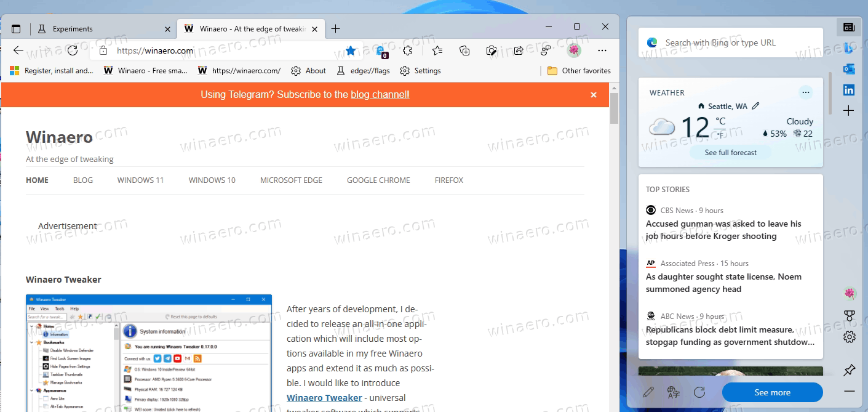Pin the sidebar pane
868x412 pixels.
click(850, 370)
